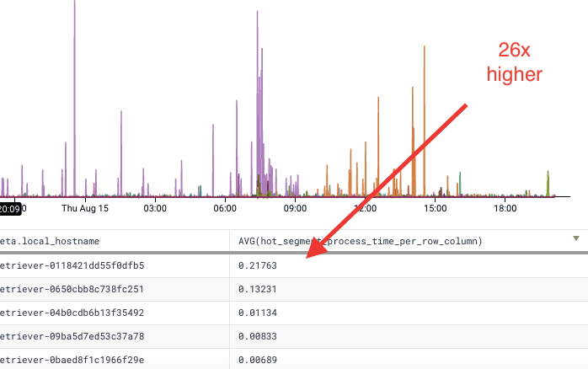Click the black 20:09 timestamp marker
588x369 pixels.
pyautogui.click(x=12, y=207)
